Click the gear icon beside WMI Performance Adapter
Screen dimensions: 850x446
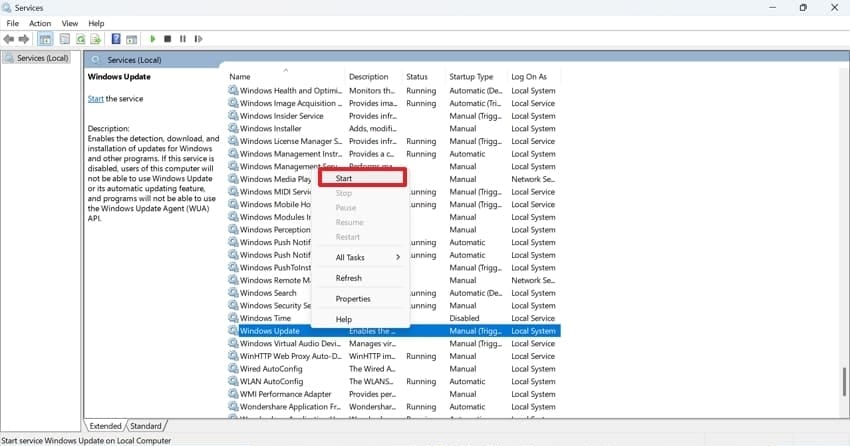pos(233,394)
